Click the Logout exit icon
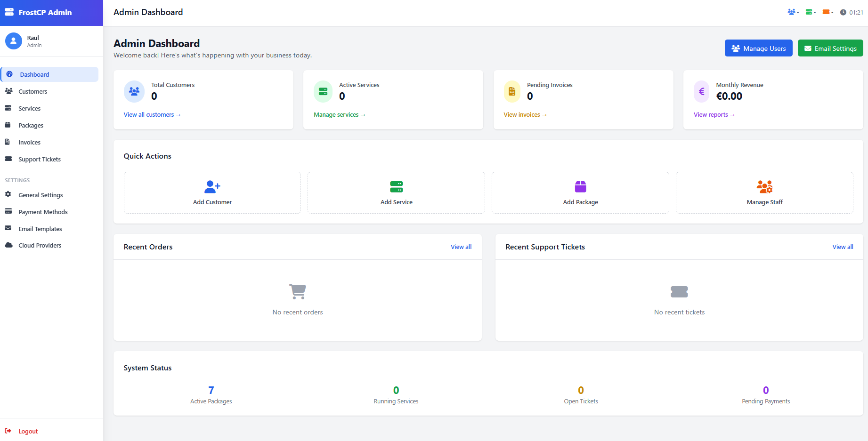The width and height of the screenshot is (868, 441). 8,431
